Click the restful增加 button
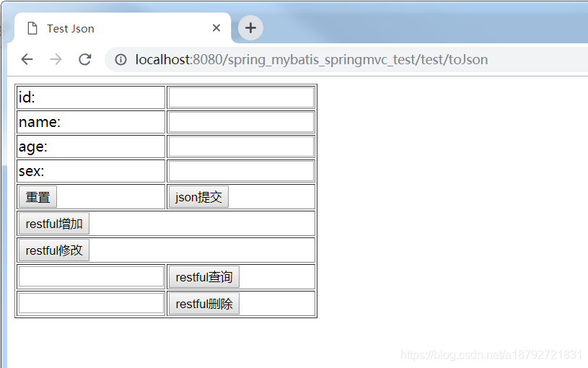 pyautogui.click(x=54, y=224)
